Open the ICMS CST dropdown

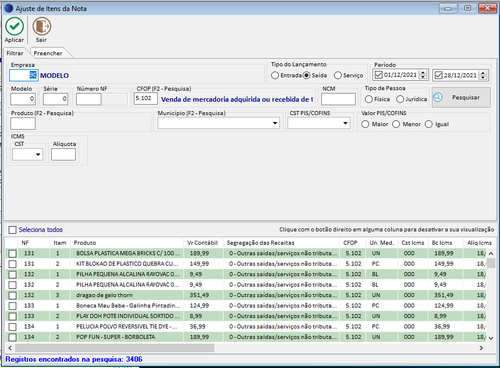tap(38, 154)
